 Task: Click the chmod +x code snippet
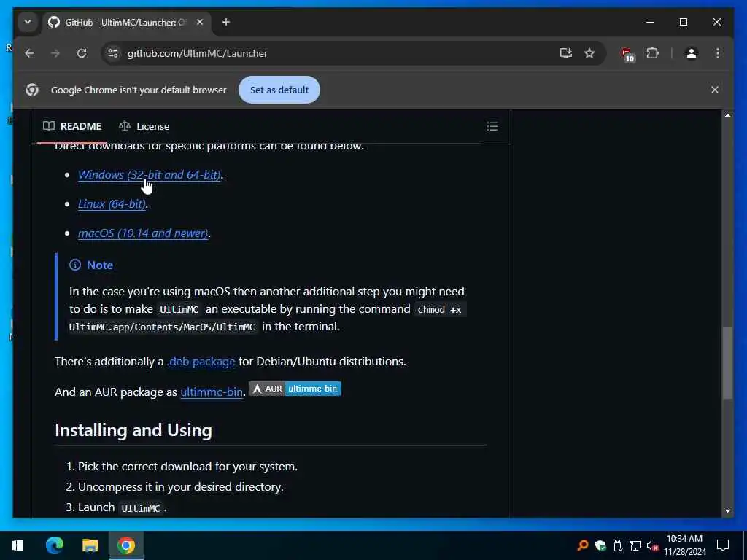point(439,309)
